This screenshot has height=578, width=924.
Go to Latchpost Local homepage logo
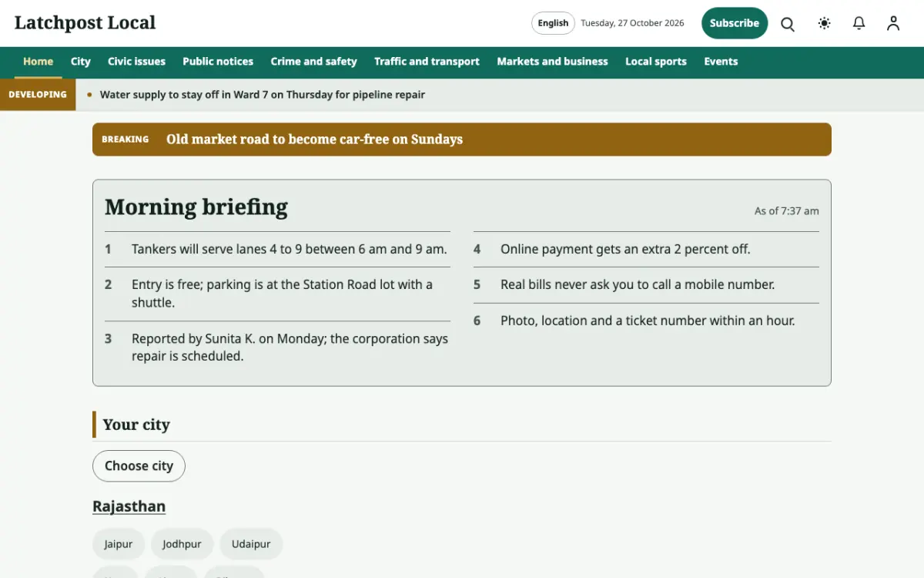point(85,23)
